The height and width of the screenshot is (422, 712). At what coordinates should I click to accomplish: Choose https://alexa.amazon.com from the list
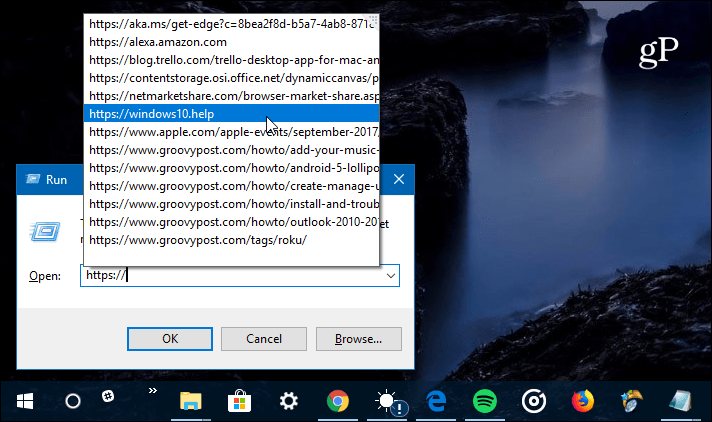coord(231,42)
